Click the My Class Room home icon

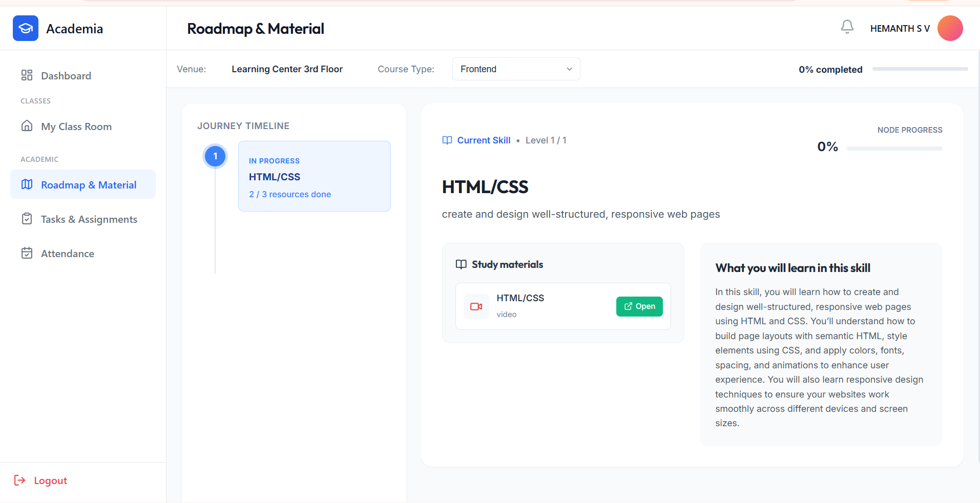pos(27,126)
